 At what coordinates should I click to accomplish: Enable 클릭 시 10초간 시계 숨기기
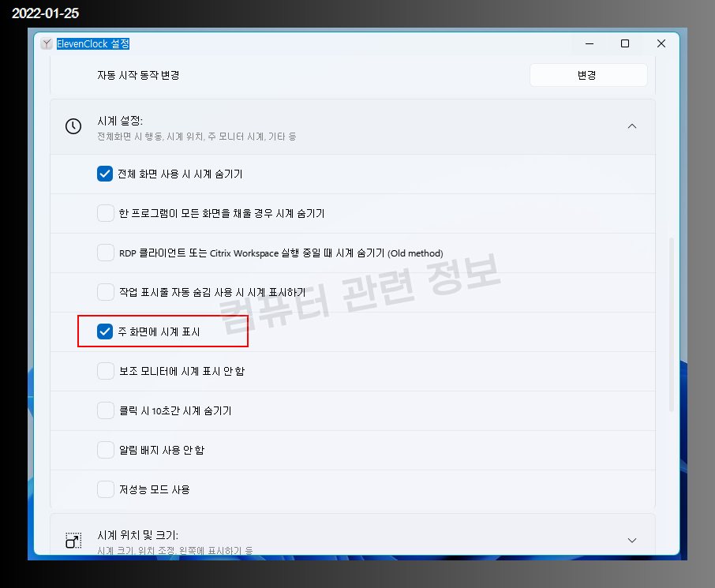pyautogui.click(x=105, y=410)
